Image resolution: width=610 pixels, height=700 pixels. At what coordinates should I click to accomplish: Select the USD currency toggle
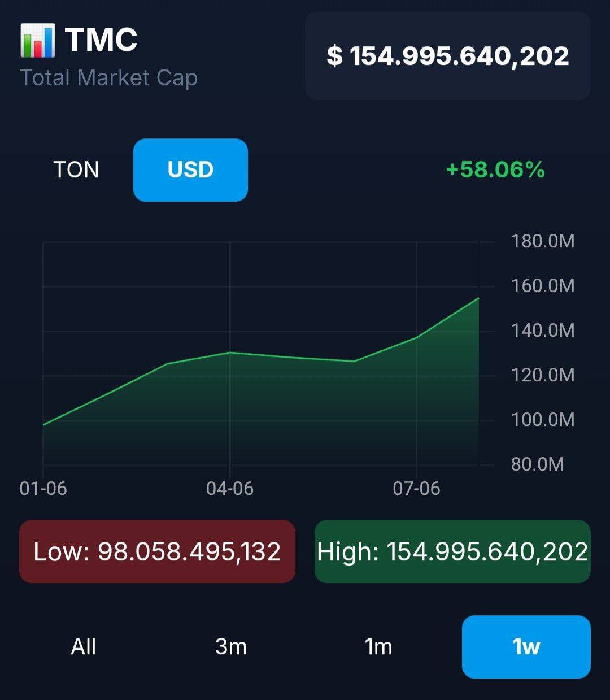[x=190, y=170]
